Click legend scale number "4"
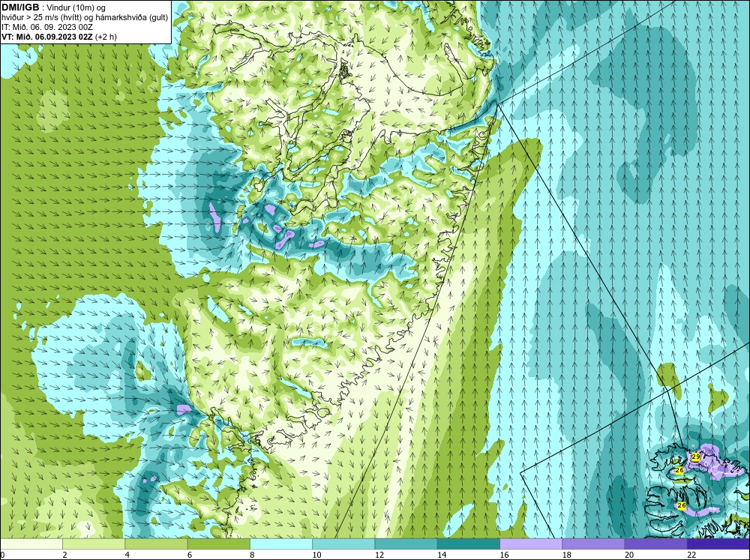Viewport: 750px width, 560px height. pyautogui.click(x=127, y=555)
